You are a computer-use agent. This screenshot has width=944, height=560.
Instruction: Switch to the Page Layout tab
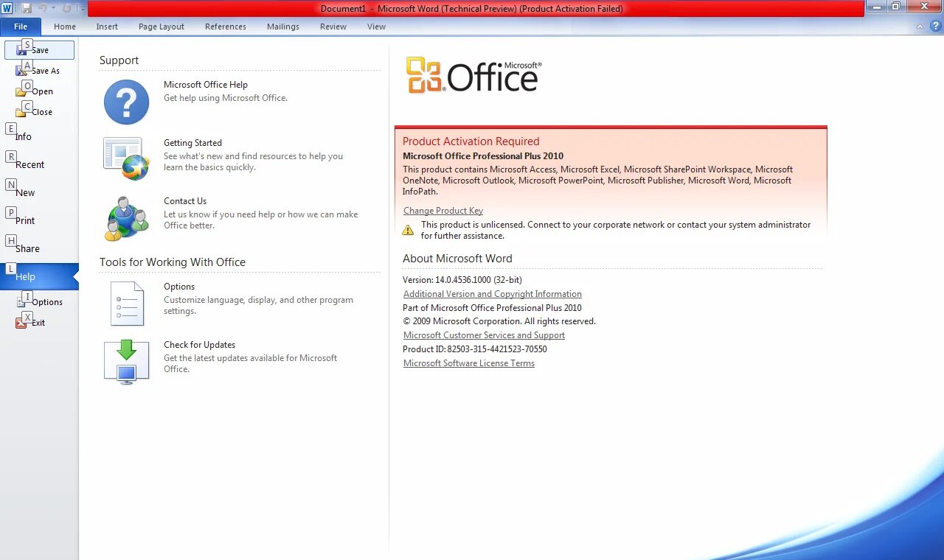pyautogui.click(x=162, y=27)
